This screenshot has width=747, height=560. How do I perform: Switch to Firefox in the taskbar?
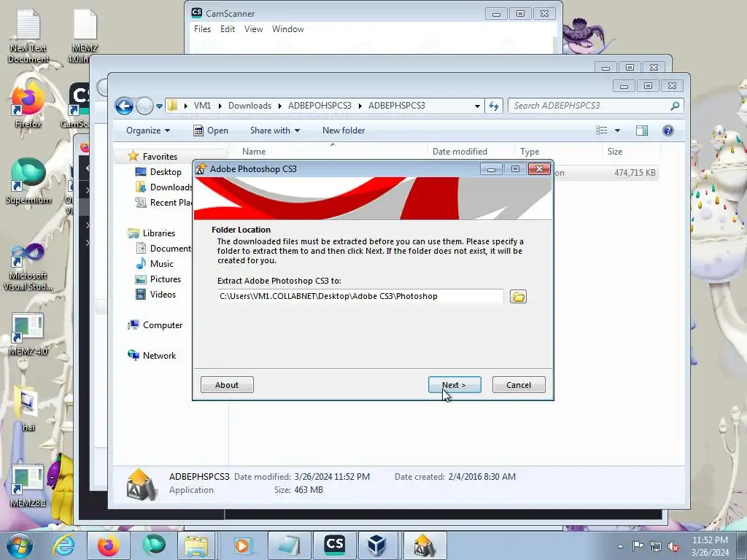click(x=109, y=545)
